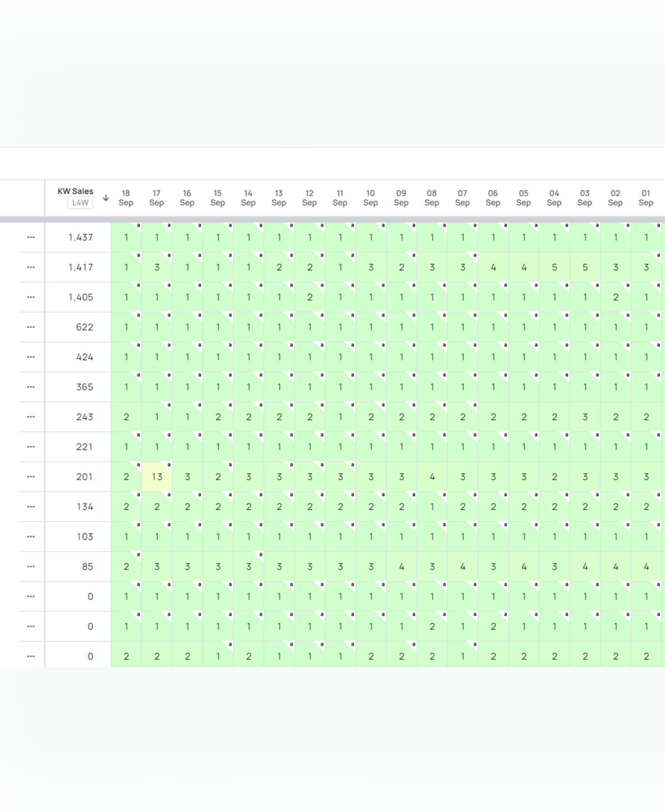The height and width of the screenshot is (812, 665).
Task: Choose the 12 Sep column header
Action: (309, 198)
